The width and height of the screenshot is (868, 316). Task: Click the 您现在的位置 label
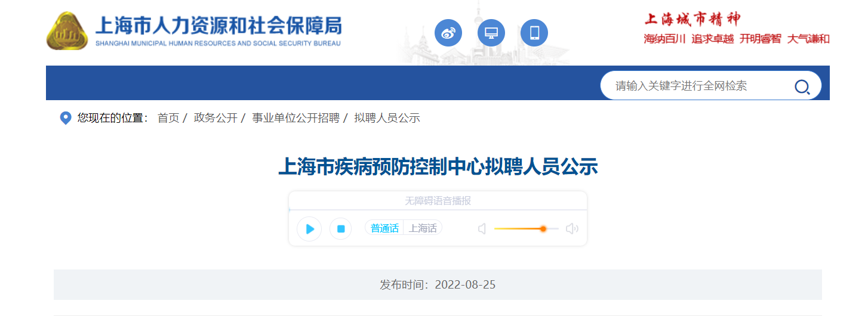point(112,118)
